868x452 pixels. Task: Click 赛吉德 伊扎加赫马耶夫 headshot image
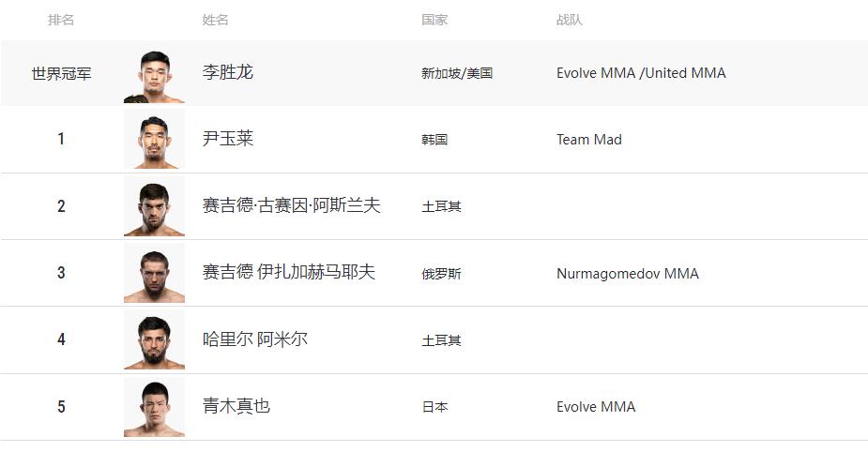click(x=154, y=273)
